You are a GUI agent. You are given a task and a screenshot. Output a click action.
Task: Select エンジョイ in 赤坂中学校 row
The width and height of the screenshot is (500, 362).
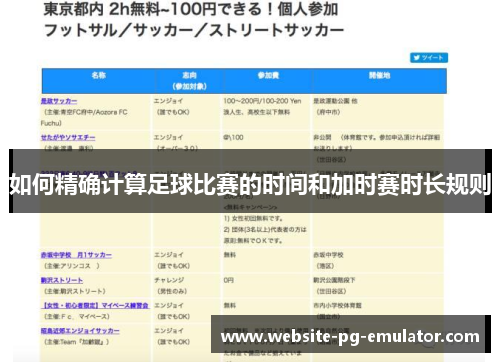[x=168, y=255]
